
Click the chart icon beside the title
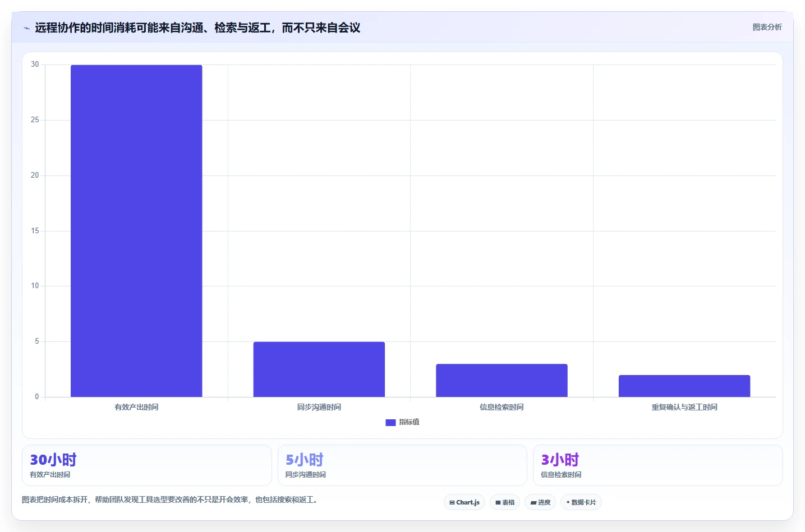(x=26, y=28)
